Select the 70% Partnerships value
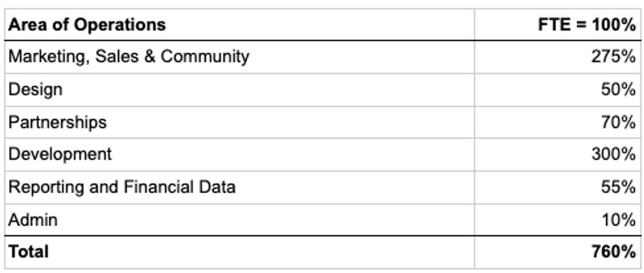Screen dimensions: 644x273 [618, 122]
